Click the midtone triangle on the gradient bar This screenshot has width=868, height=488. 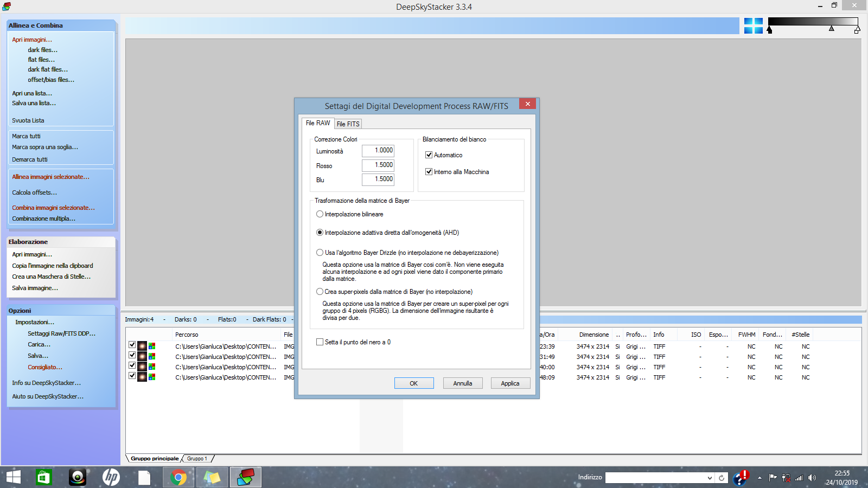coord(832,28)
